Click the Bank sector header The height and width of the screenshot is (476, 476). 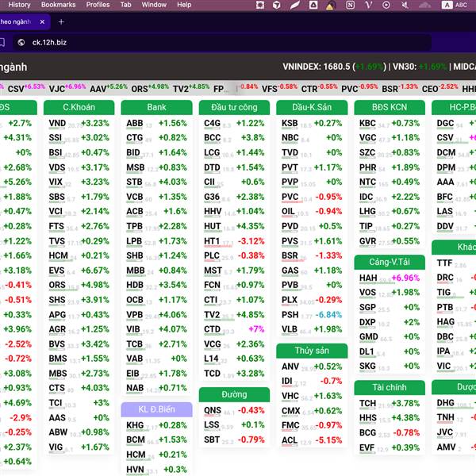156,107
